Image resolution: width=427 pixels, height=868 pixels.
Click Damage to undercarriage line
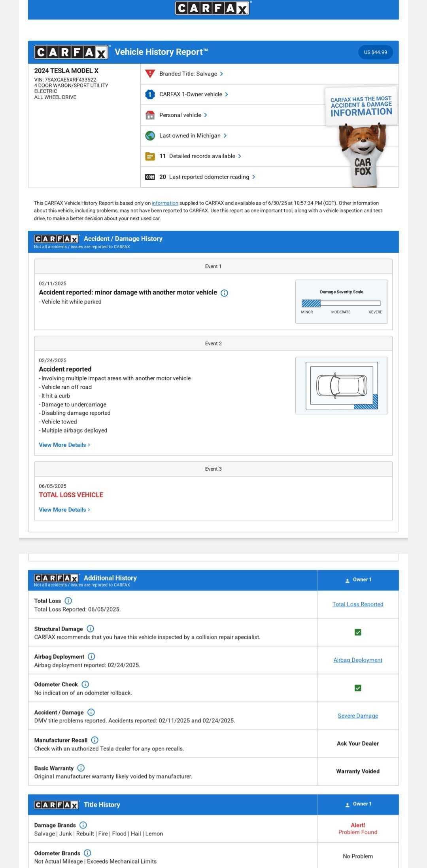tap(73, 405)
